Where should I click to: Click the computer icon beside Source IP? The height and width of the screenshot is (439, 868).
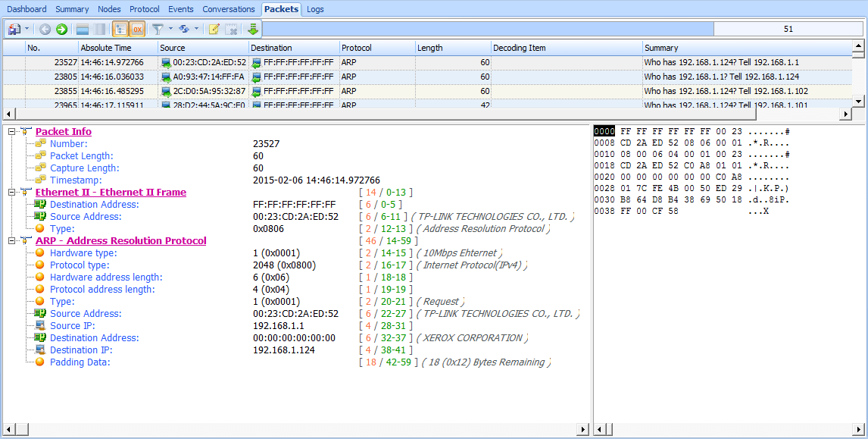[40, 325]
